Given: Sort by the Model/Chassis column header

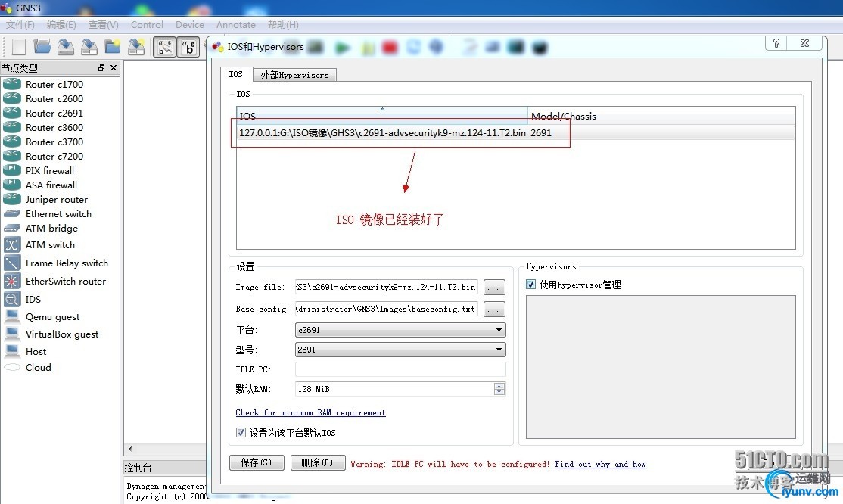Looking at the screenshot, I should (x=661, y=116).
